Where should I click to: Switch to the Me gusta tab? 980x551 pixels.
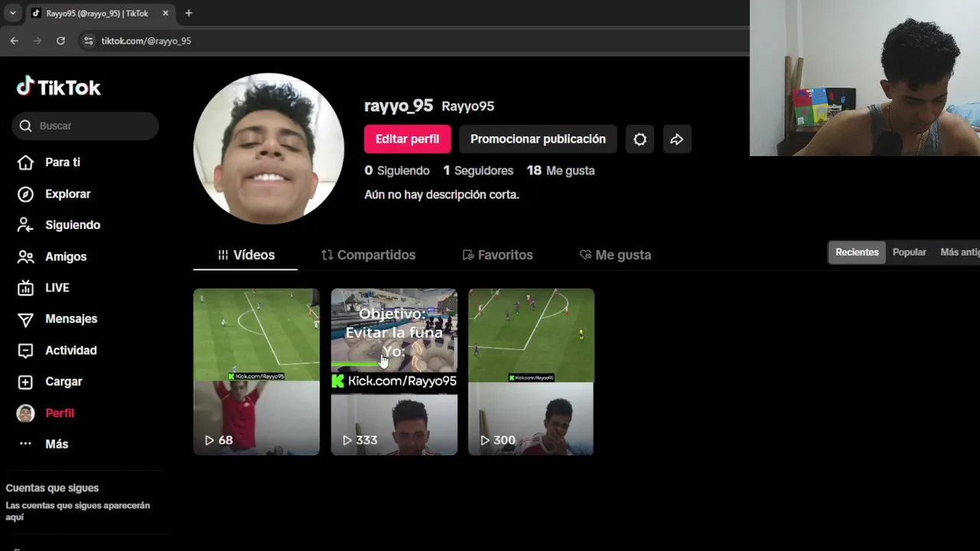pos(615,255)
